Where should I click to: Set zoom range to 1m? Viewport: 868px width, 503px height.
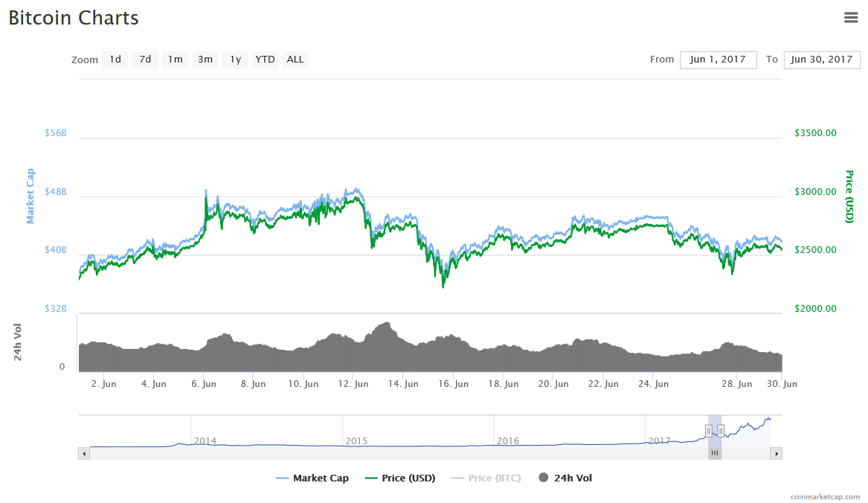pos(175,60)
